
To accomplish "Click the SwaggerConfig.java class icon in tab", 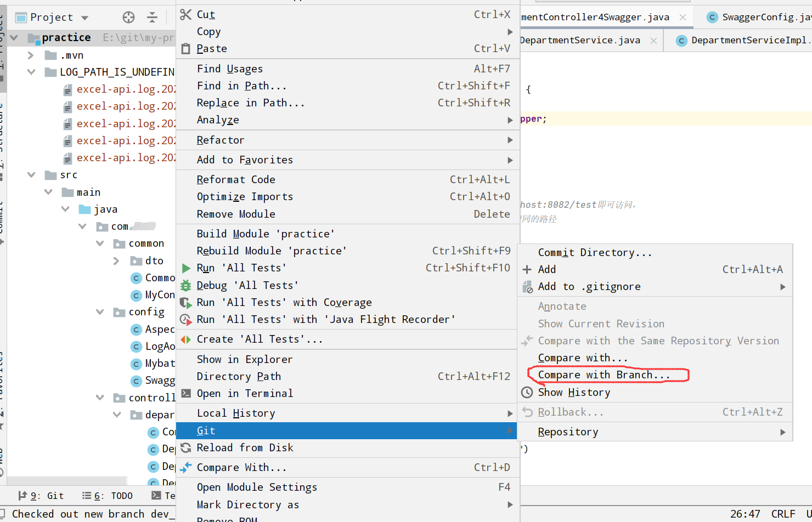I will point(712,18).
